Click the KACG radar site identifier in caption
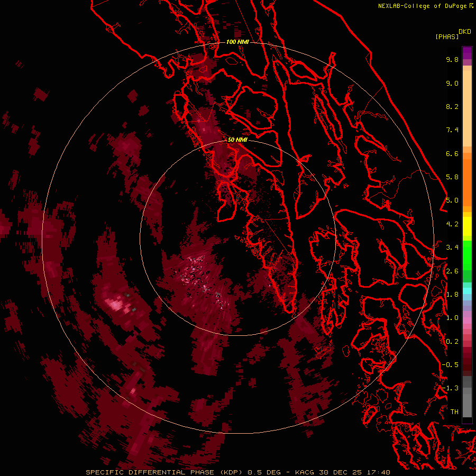 click(305, 472)
